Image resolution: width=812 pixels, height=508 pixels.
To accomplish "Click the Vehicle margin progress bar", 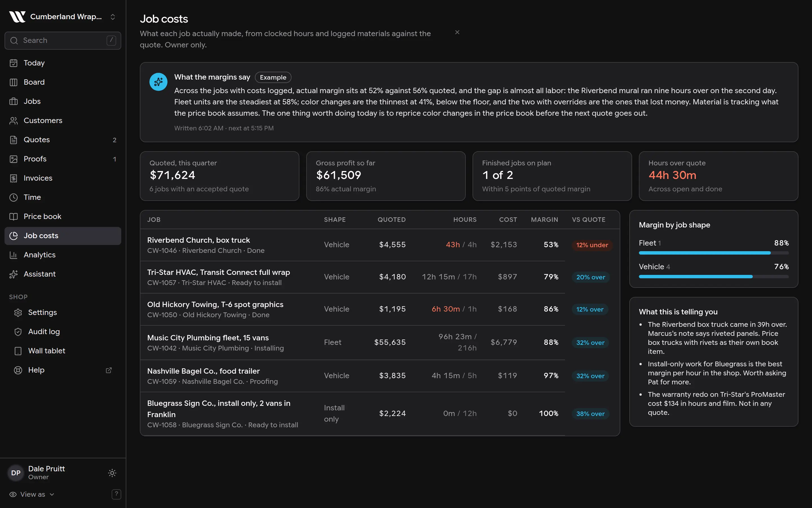I will pyautogui.click(x=714, y=277).
